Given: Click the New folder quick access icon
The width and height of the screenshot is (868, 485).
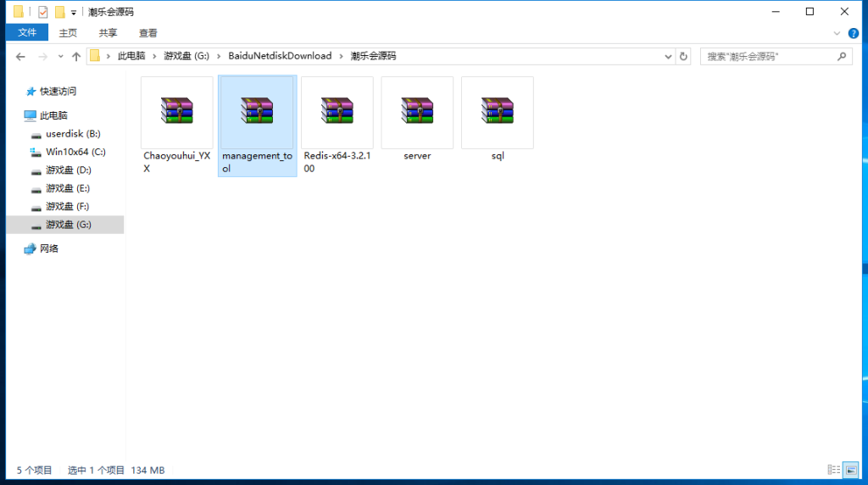Looking at the screenshot, I should 60,12.
